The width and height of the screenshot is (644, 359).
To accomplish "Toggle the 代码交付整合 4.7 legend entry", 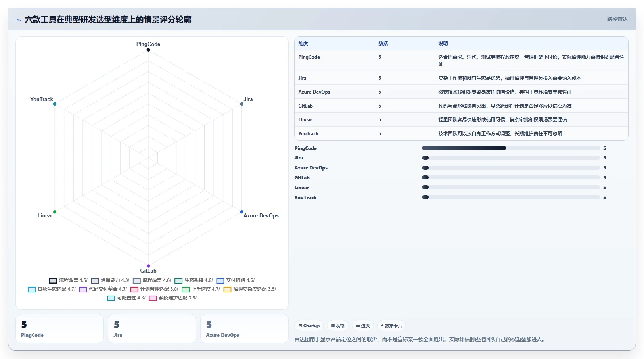I will [103, 289].
